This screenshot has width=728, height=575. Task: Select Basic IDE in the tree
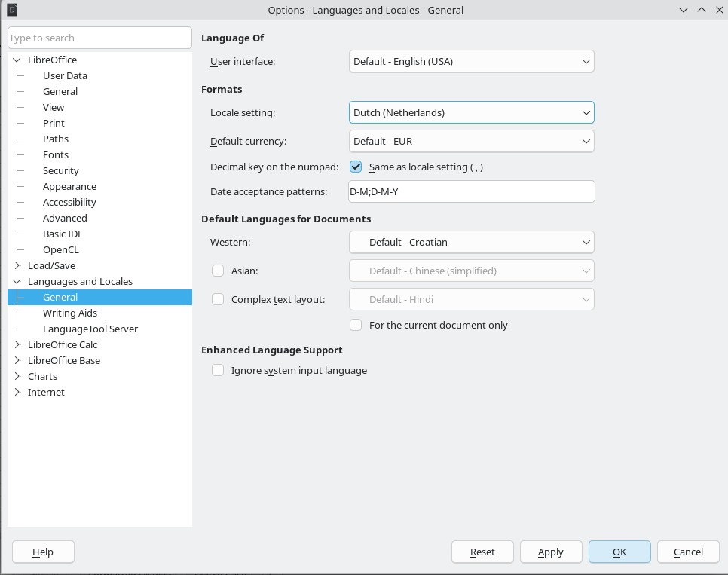[x=63, y=234]
